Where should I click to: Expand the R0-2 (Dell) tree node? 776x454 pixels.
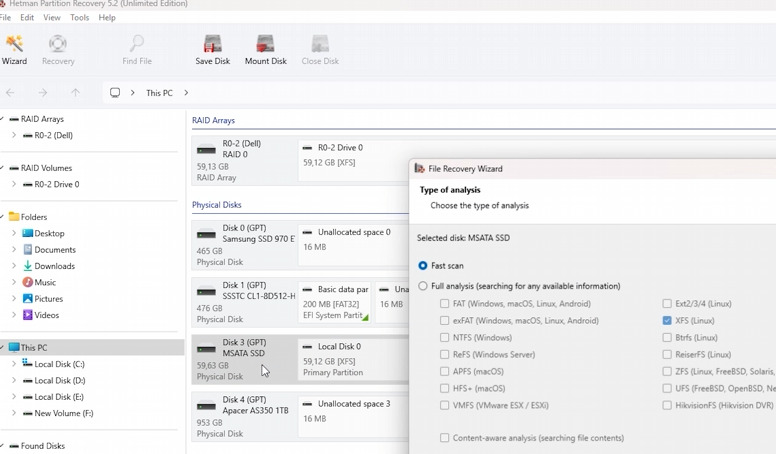14,135
